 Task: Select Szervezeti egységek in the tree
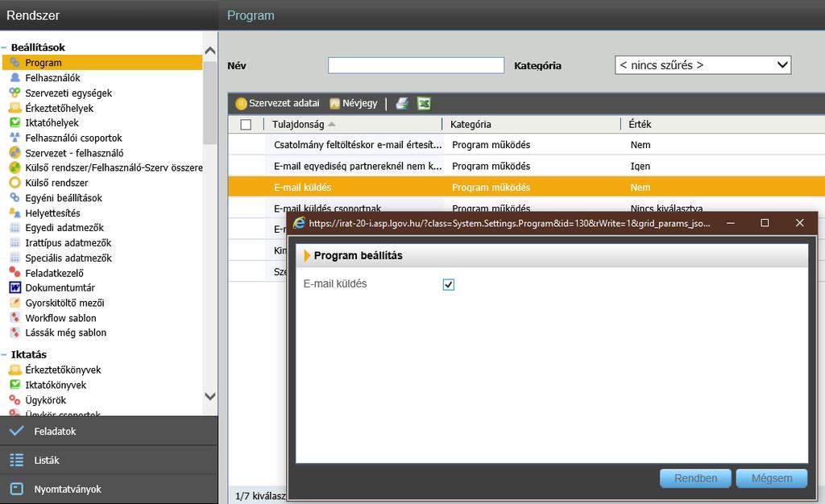[x=68, y=93]
